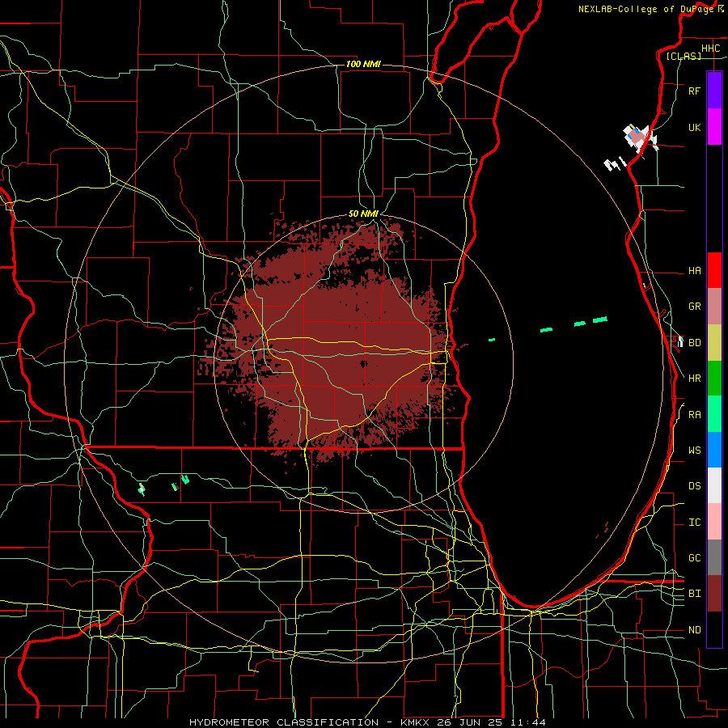Image resolution: width=728 pixels, height=728 pixels.
Task: Click the Hydrometeor Classification KMKX caption
Action: [x=367, y=722]
